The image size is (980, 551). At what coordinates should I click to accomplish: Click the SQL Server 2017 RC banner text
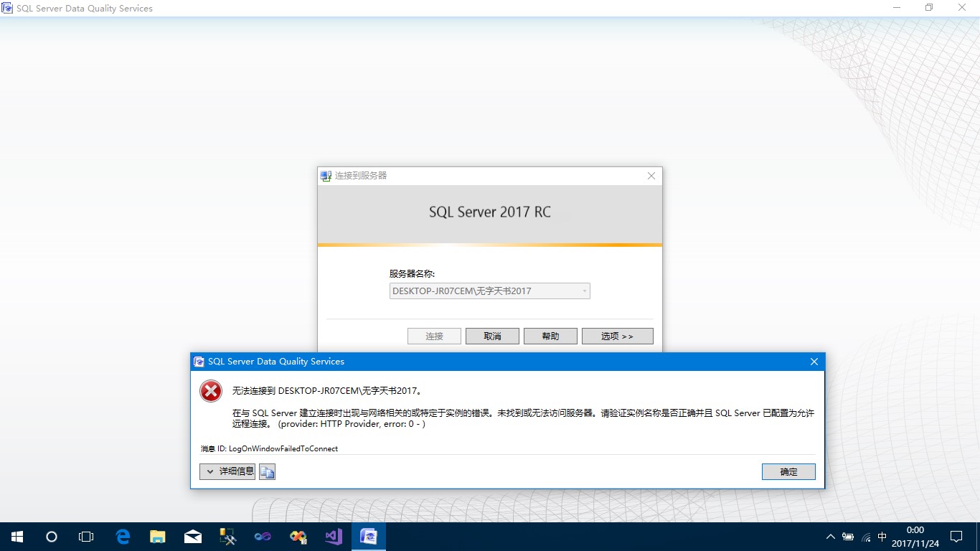490,212
